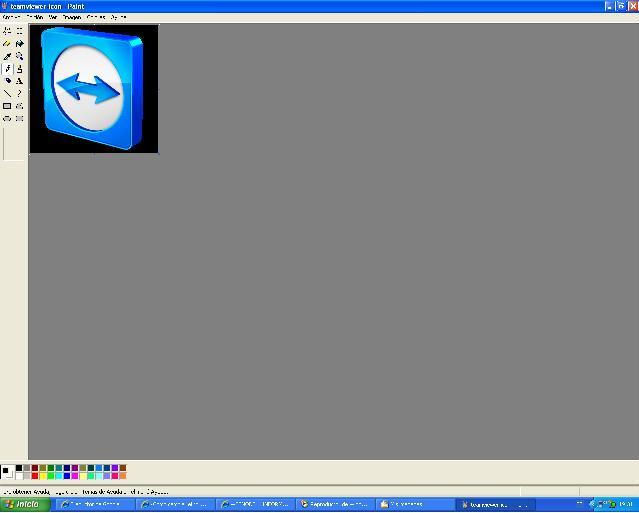Open the Paint system menu icon in title bar
This screenshot has height=513, width=639.
coord(4,6)
